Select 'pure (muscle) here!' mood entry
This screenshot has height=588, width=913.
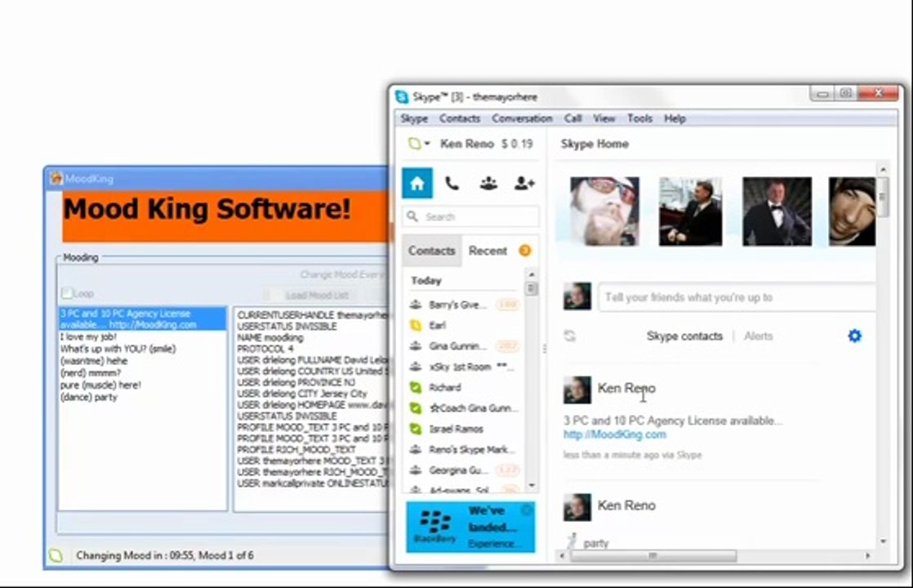[x=100, y=385]
